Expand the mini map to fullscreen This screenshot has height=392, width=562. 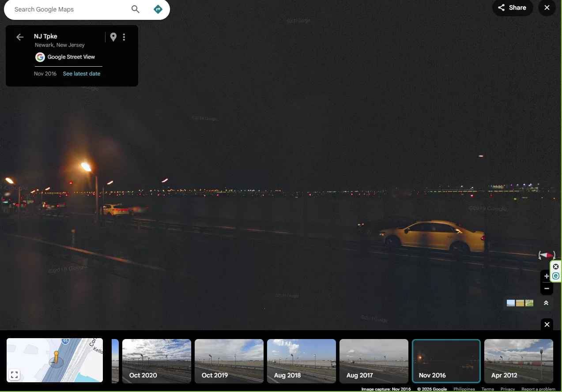point(14,375)
